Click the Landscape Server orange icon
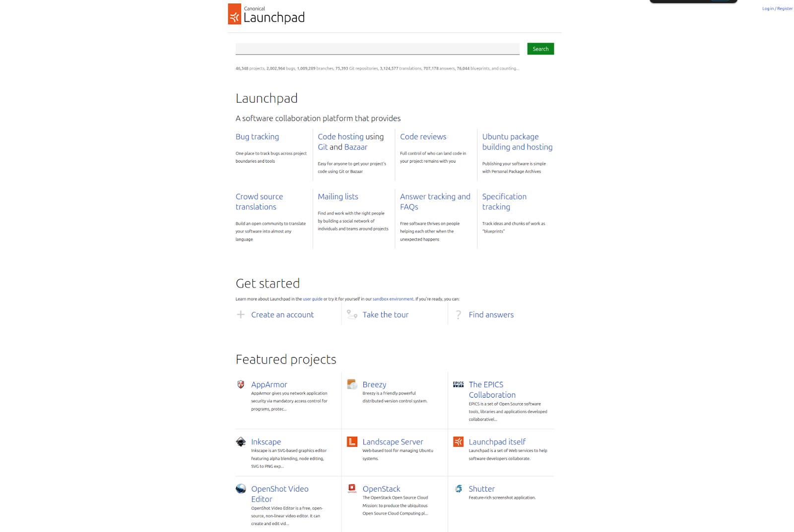 (x=352, y=442)
